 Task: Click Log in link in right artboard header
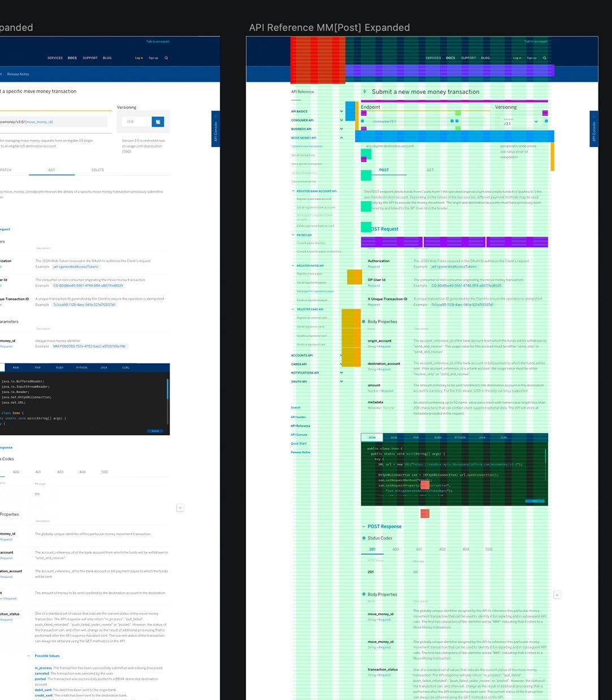[517, 58]
